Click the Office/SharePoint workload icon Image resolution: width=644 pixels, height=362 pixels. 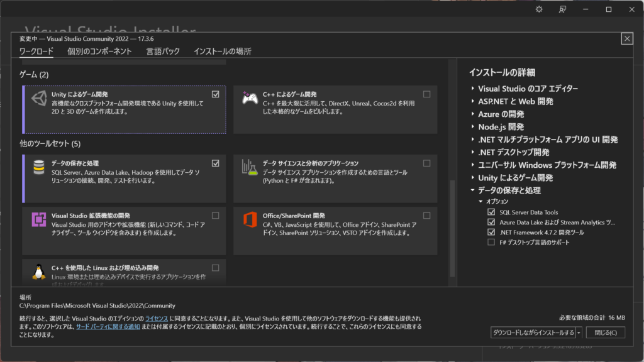(x=250, y=219)
